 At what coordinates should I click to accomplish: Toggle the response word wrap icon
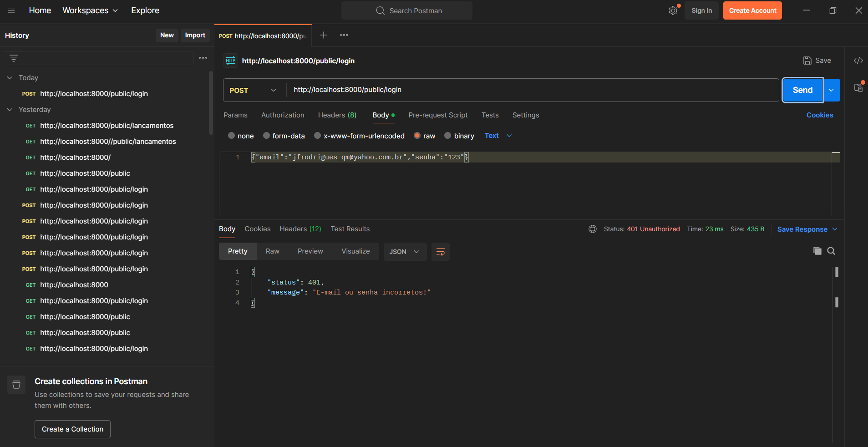click(x=441, y=252)
